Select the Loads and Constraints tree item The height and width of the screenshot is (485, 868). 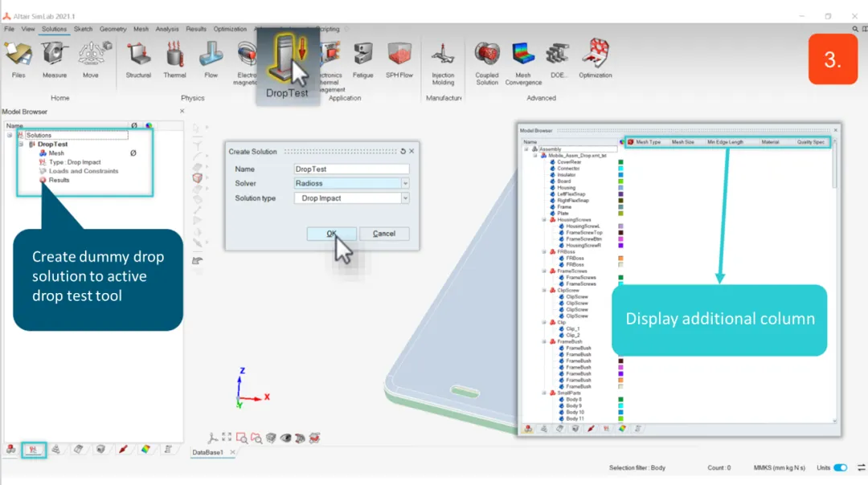point(83,171)
